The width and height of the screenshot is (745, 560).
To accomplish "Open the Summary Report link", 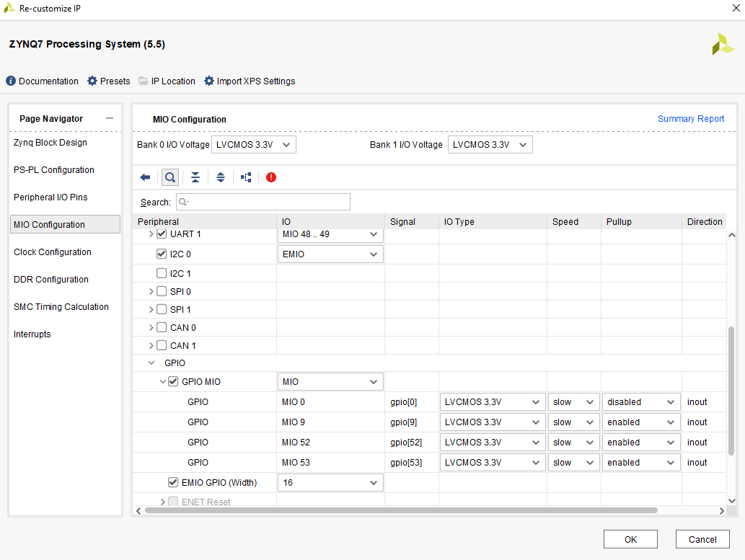I will (x=691, y=119).
